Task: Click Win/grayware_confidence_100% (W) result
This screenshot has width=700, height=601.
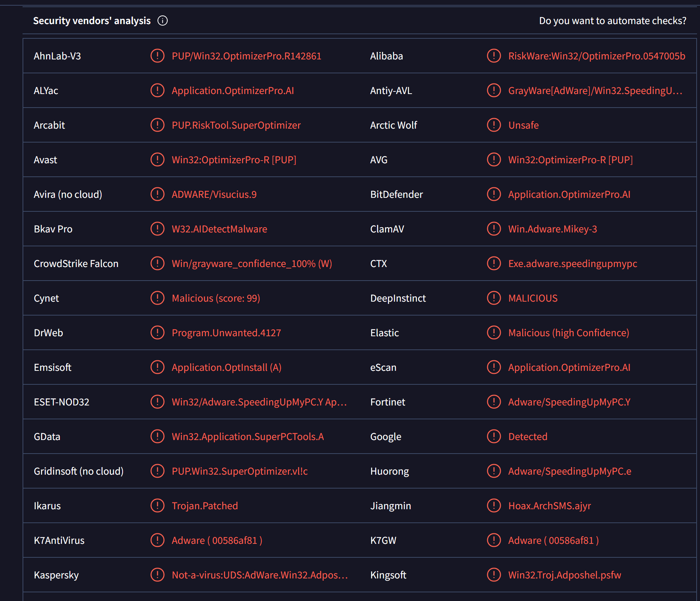Action: coord(252,264)
